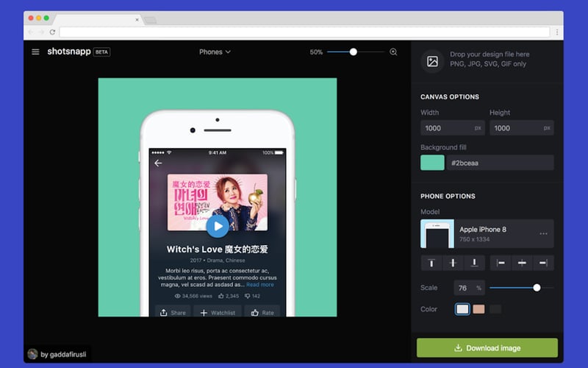Click the browser forward arrow
The width and height of the screenshot is (588, 368).
[42, 32]
